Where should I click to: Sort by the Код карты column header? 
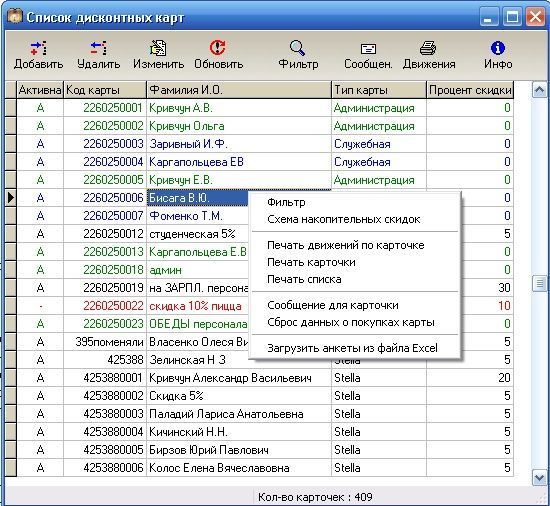click(105, 90)
